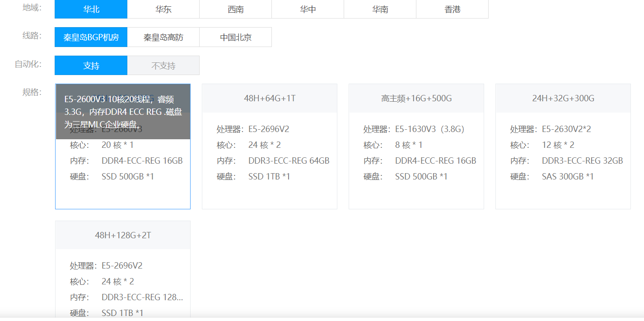Click E5-1630V3 (3.8G) processor text
The image size is (644, 321).
tap(429, 129)
